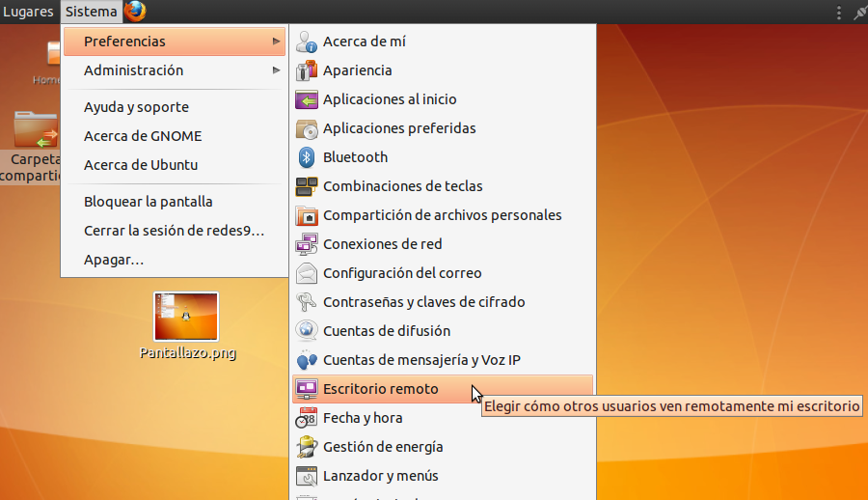The height and width of the screenshot is (500, 868).
Task: Open Lanzador y menús
Action: pyautogui.click(x=443, y=476)
